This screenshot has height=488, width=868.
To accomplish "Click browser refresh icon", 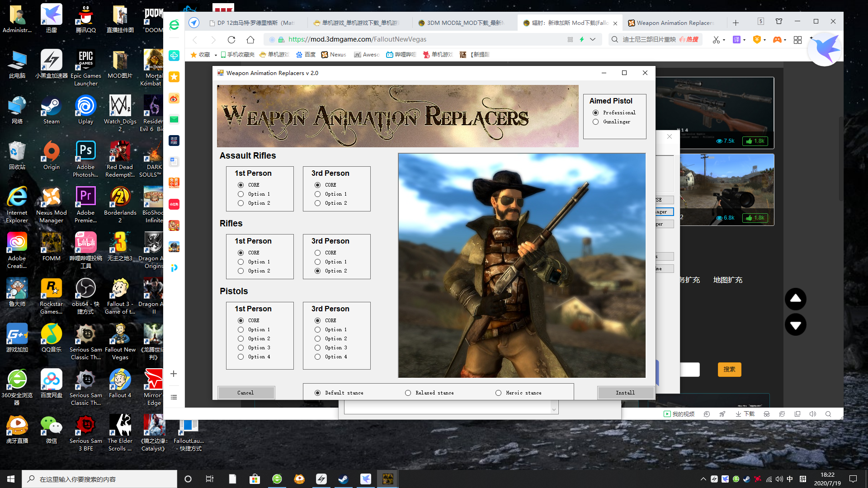I will coord(231,40).
